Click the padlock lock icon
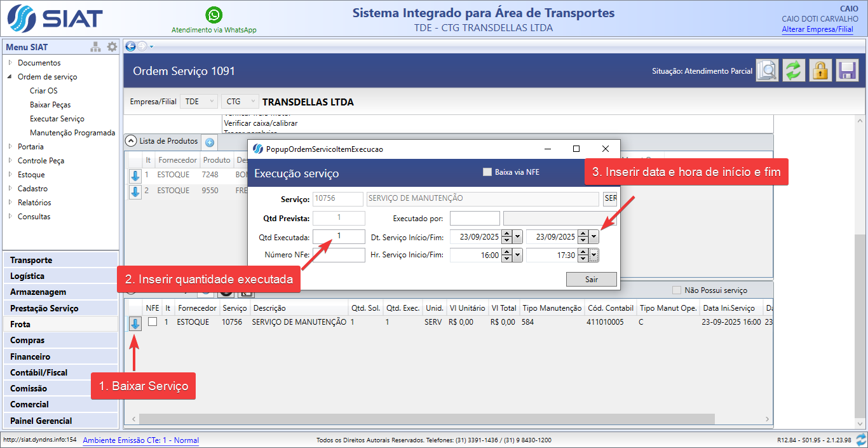868x448 pixels. [x=820, y=71]
